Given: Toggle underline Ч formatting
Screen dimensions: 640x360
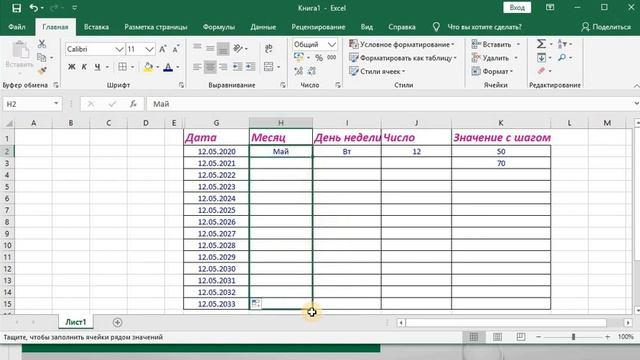Looking at the screenshot, I should pos(97,67).
